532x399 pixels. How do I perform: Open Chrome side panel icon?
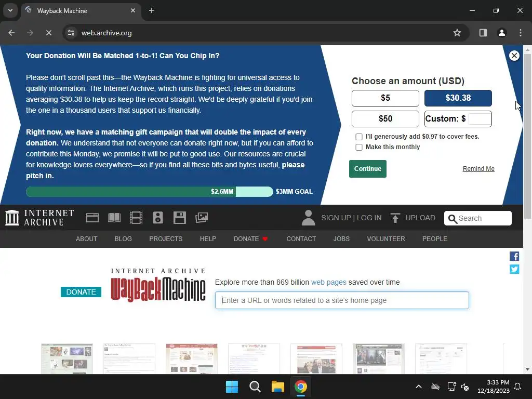(483, 33)
